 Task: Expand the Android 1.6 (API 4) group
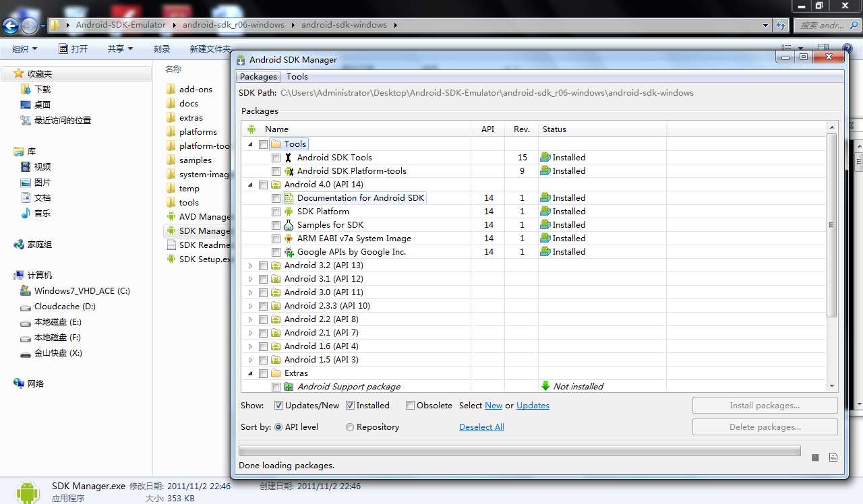pyautogui.click(x=251, y=346)
